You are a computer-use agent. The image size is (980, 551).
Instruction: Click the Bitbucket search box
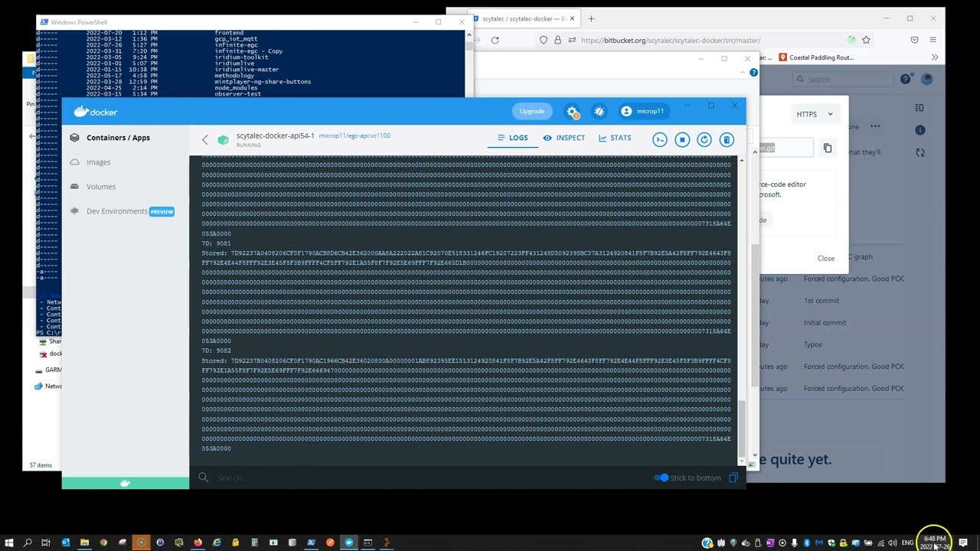tap(842, 79)
